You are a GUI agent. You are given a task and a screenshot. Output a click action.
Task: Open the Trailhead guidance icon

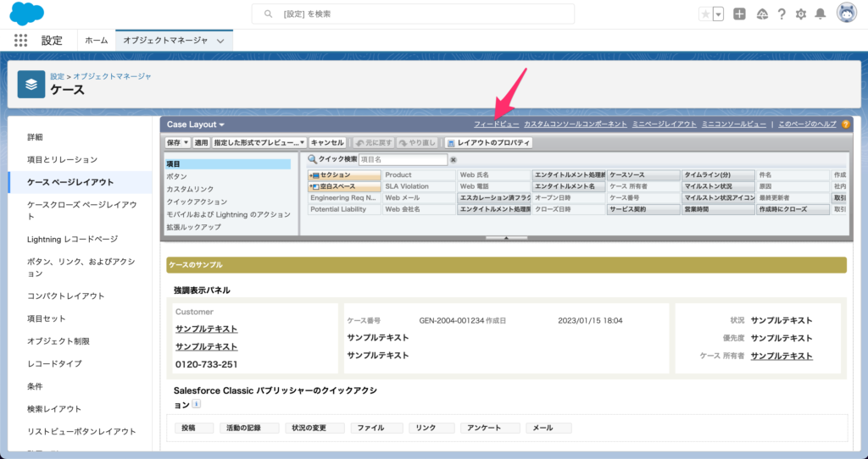(761, 14)
